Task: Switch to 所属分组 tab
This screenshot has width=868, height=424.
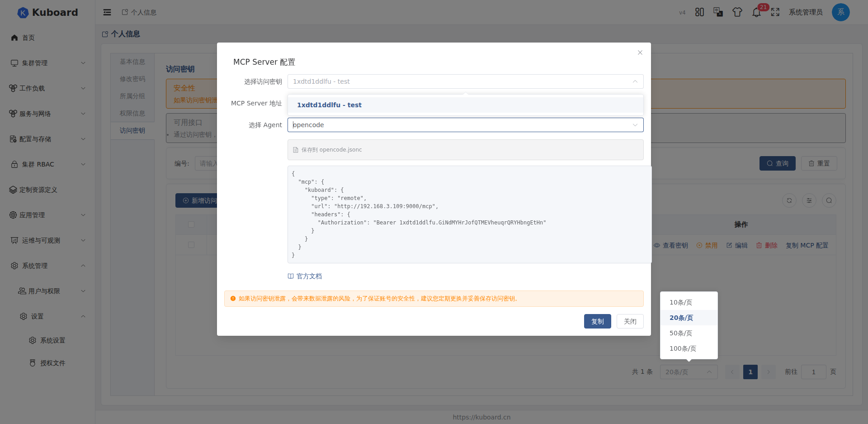Action: click(132, 96)
